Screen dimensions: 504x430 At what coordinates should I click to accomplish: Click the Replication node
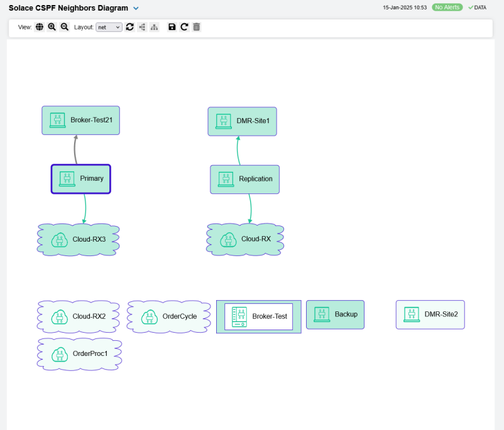[244, 179]
